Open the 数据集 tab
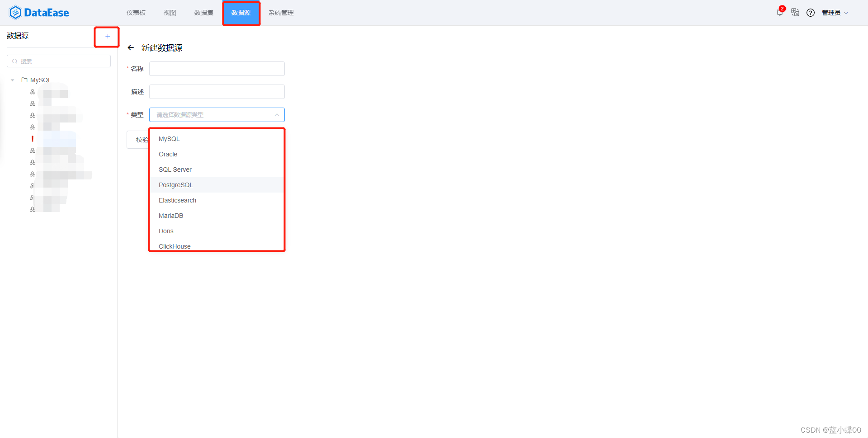The width and height of the screenshot is (868, 438). click(203, 13)
